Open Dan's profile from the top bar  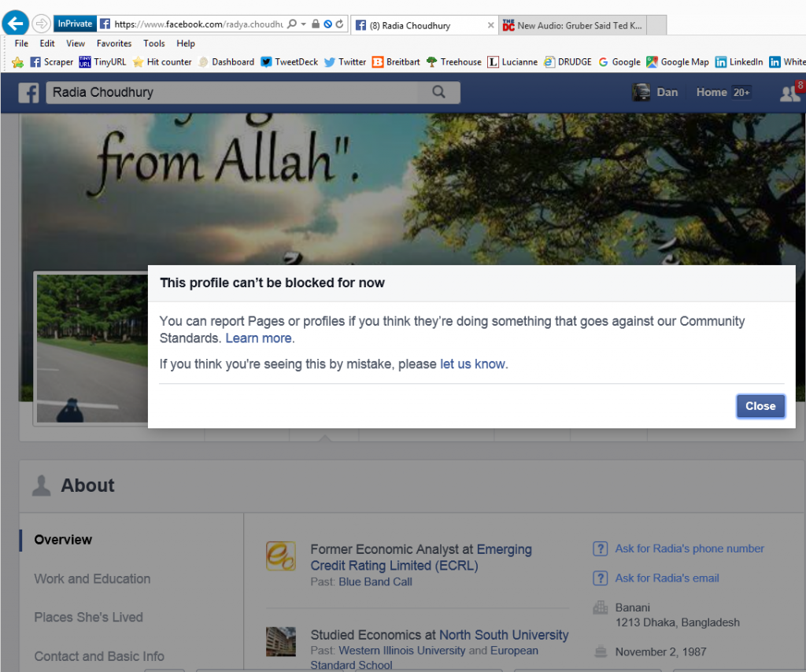click(x=656, y=93)
